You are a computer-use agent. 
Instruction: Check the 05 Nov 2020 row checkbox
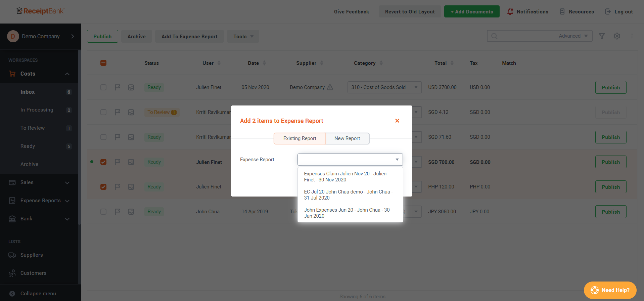103,87
